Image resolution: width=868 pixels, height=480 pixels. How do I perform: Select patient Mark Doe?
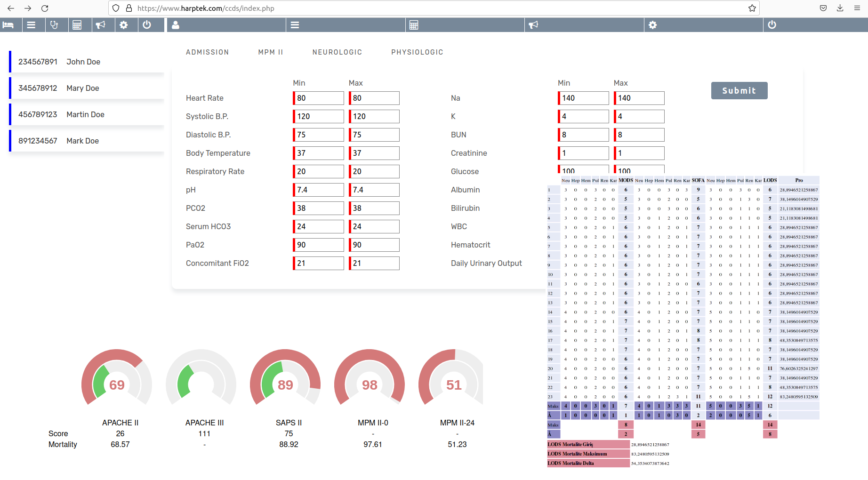[x=87, y=141]
